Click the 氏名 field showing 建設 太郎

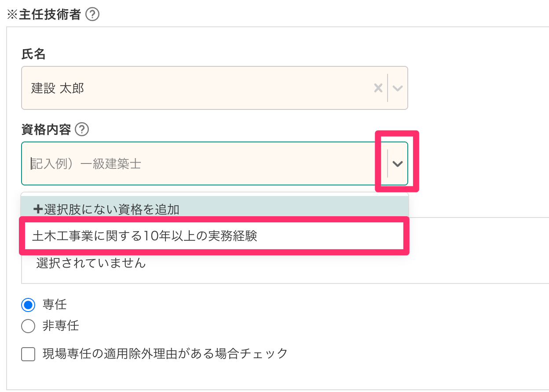click(x=198, y=88)
